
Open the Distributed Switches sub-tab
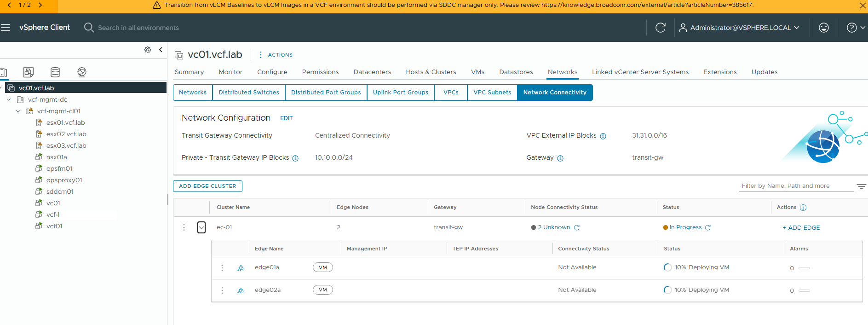coord(248,92)
